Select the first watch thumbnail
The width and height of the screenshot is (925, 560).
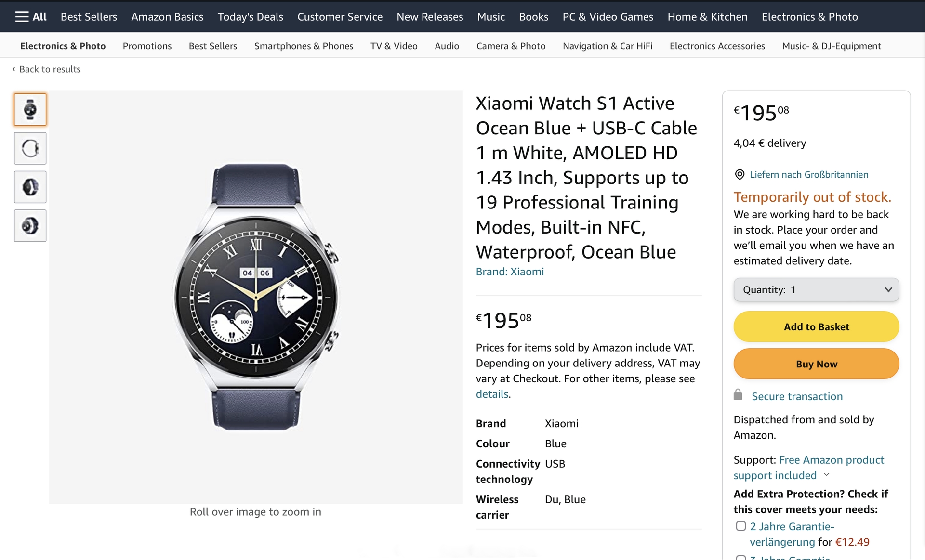click(x=30, y=110)
